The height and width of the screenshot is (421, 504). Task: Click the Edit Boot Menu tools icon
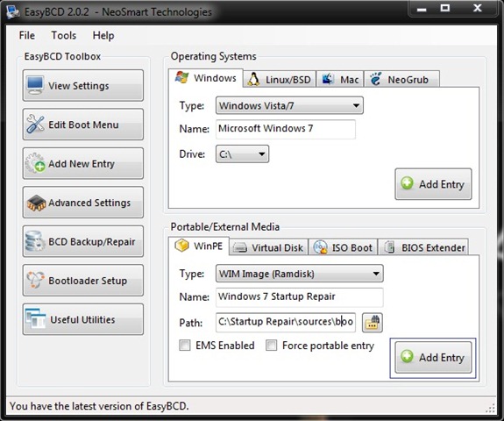(x=35, y=124)
